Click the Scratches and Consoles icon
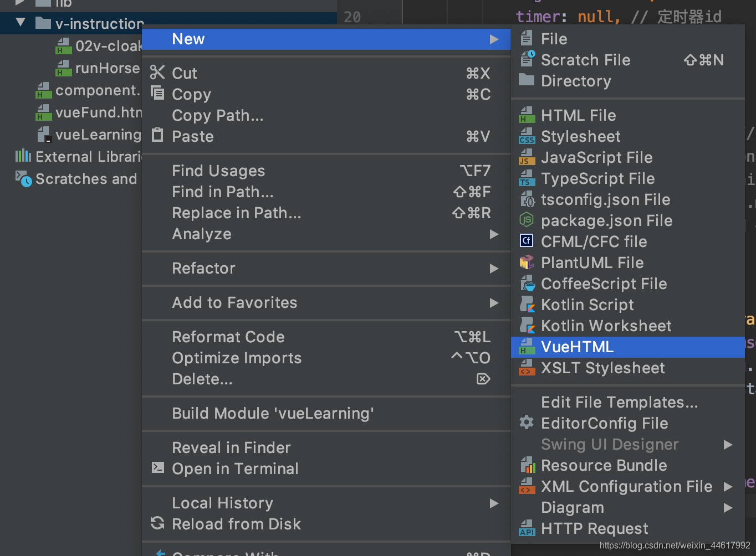 click(23, 178)
